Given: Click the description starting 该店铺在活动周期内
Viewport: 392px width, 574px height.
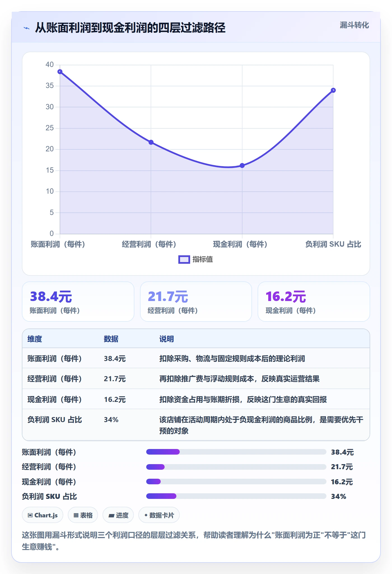Looking at the screenshot, I should click(261, 425).
